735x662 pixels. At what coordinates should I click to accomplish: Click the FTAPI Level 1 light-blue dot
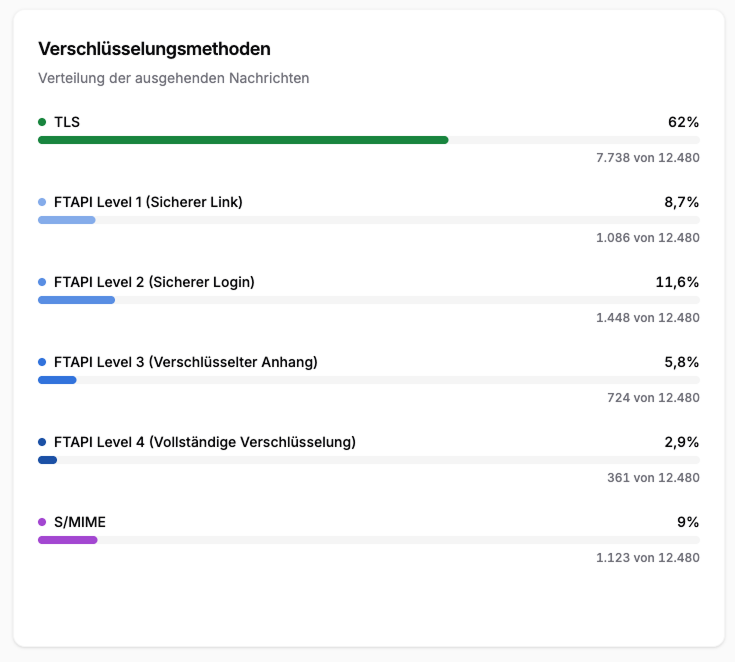(x=42, y=202)
